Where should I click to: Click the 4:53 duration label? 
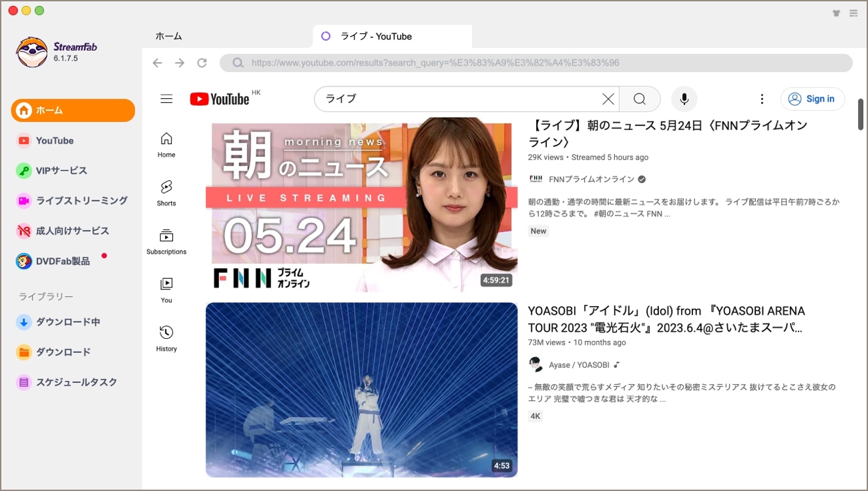pyautogui.click(x=501, y=466)
